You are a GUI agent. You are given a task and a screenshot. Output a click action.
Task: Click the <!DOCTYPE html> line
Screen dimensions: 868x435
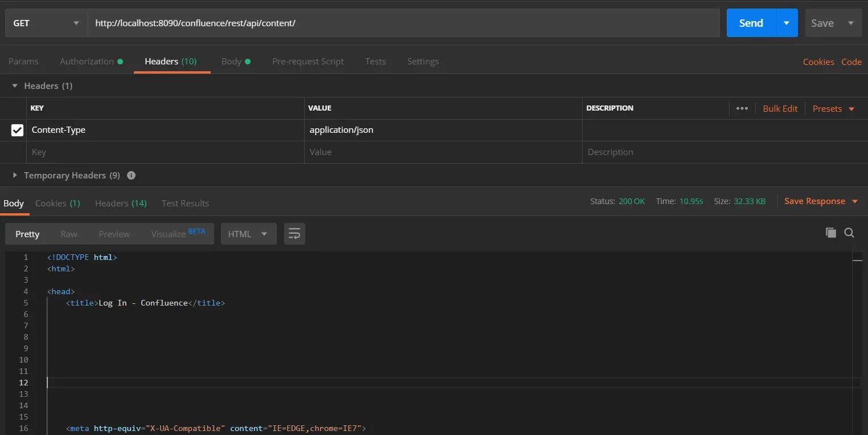coord(82,257)
